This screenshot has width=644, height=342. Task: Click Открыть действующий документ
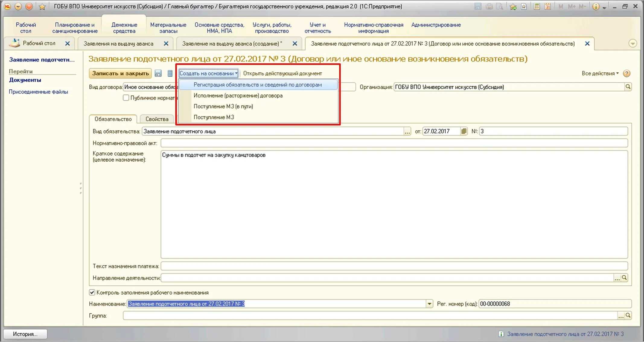(282, 73)
